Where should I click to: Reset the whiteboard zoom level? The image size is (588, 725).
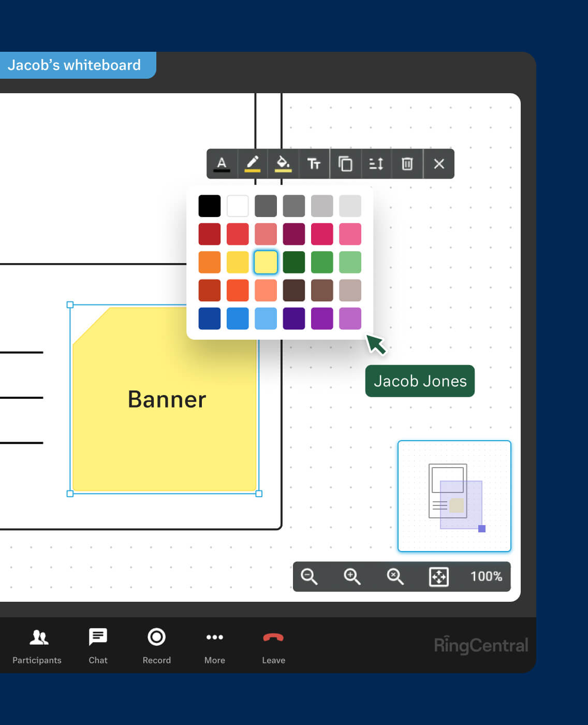coord(394,576)
